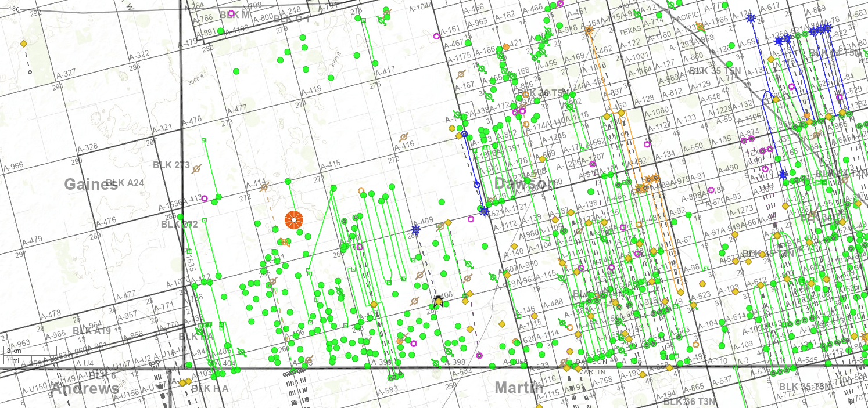This screenshot has height=408, width=868.
Task: Select the brown crossed-circle well above A-416
Action: (404, 137)
